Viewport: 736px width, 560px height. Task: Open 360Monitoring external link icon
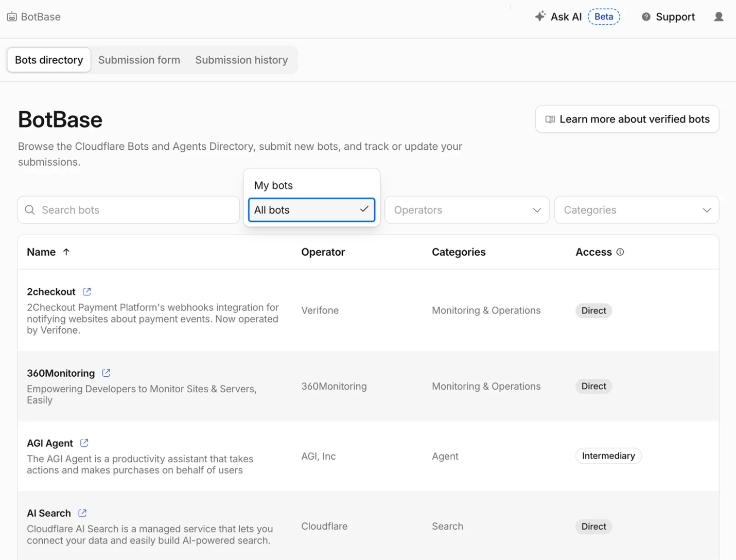click(107, 373)
